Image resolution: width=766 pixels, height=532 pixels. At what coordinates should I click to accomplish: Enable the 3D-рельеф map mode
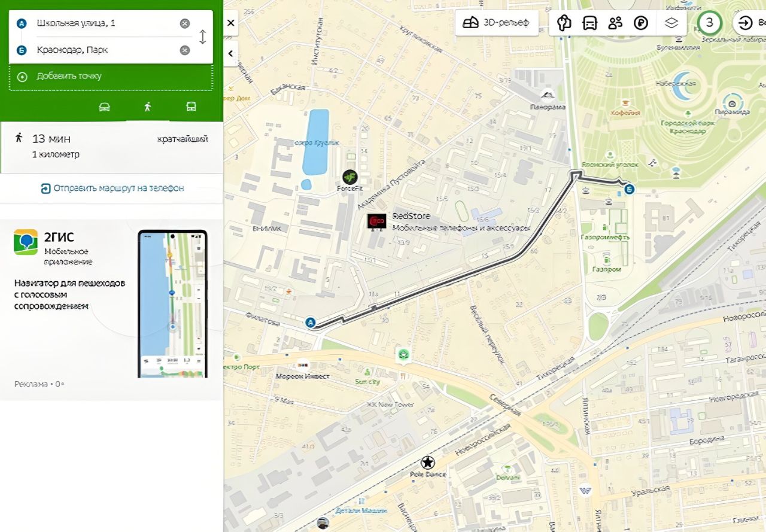pyautogui.click(x=497, y=23)
